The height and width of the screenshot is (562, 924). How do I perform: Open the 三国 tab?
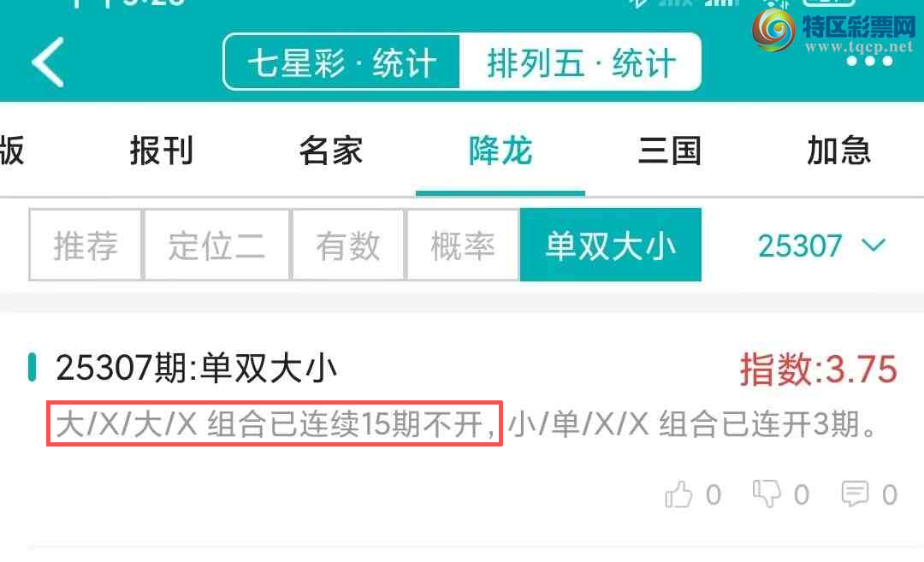669,151
